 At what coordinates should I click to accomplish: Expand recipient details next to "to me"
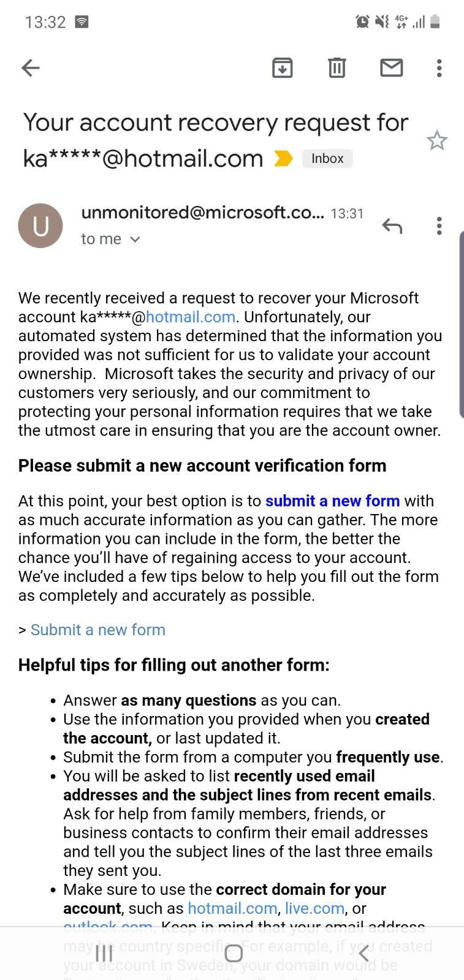coord(135,239)
